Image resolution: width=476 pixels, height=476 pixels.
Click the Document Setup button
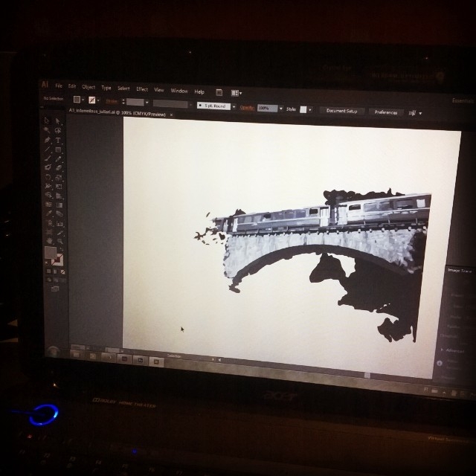tap(341, 111)
